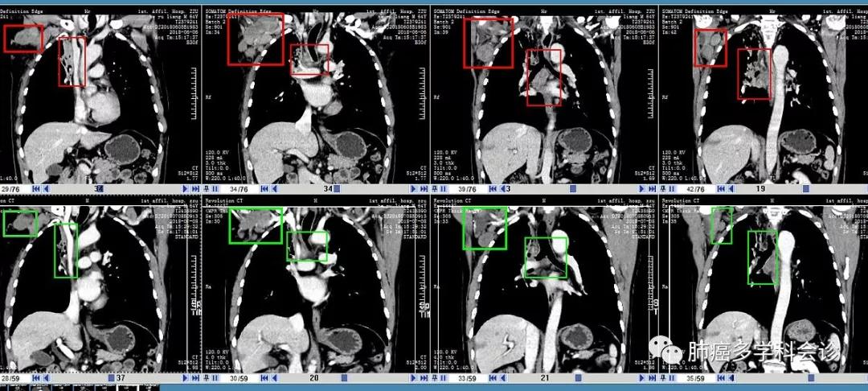Pause cine playback in 42/76 panel
Viewport: 868px width, 391px height.
pyautogui.click(x=671, y=189)
